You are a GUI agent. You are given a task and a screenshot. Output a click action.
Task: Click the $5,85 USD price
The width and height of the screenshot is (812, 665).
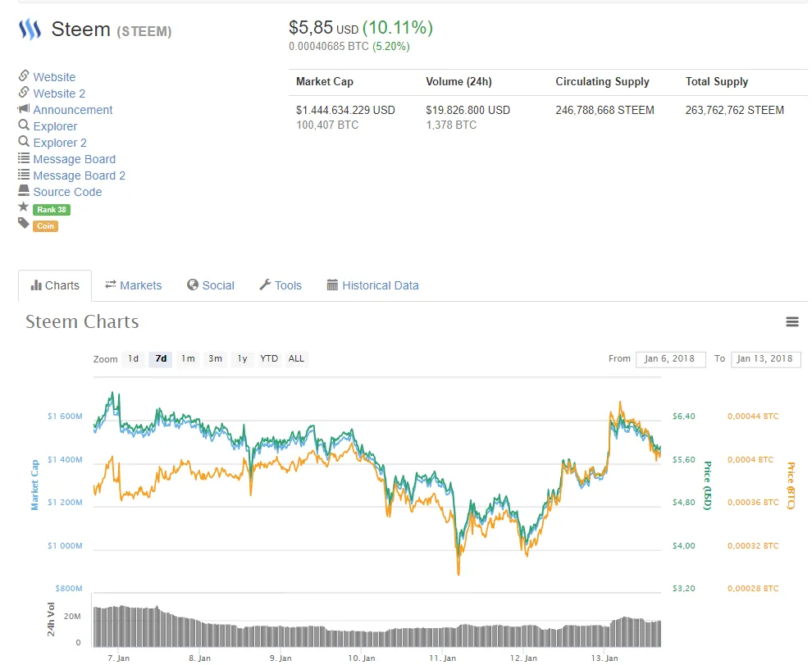tap(324, 28)
